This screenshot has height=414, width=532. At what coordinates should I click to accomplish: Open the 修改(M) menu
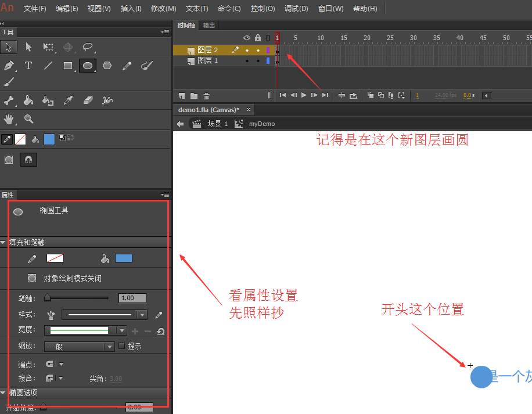click(164, 9)
